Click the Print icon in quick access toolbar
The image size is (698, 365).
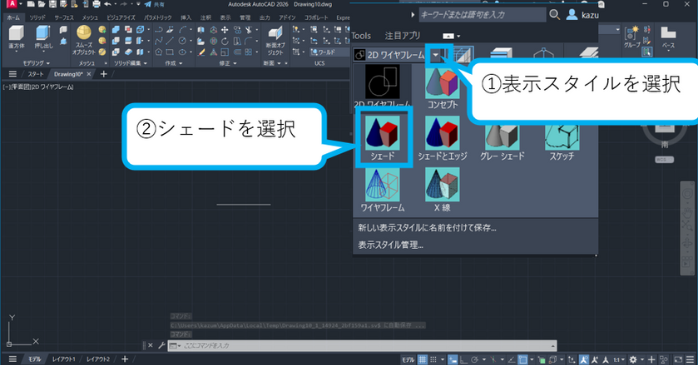96,4
